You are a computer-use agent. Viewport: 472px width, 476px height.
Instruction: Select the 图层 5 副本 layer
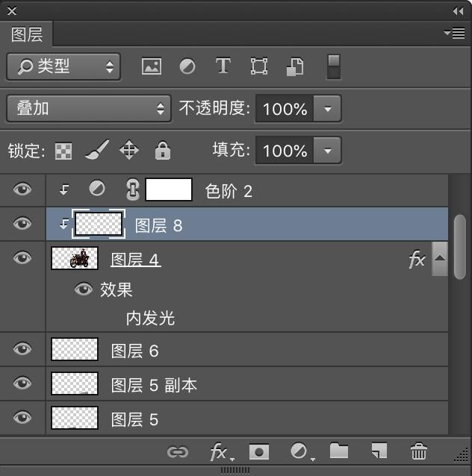[x=247, y=384]
